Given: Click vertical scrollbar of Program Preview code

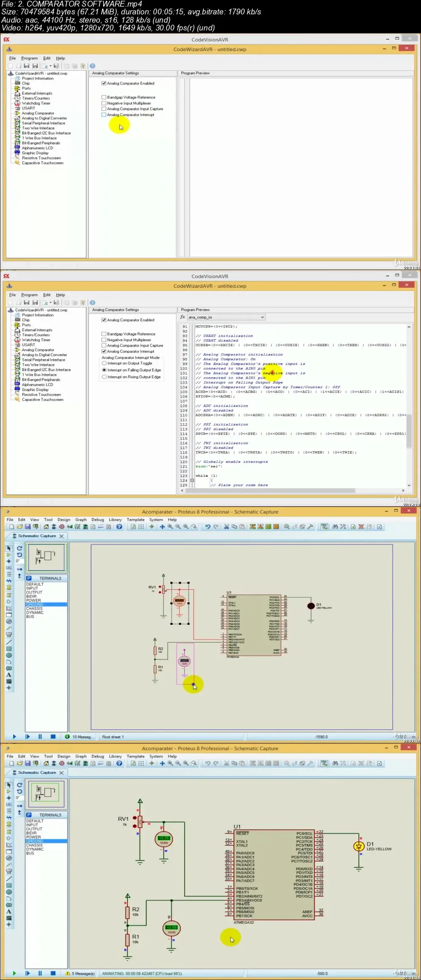Looking at the screenshot, I should coord(409,406).
